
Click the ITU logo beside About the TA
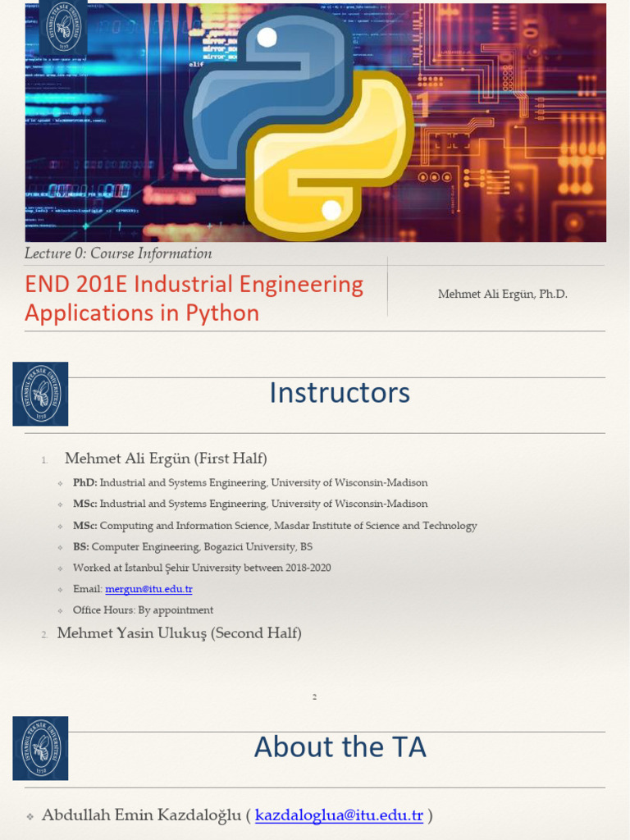[40, 748]
